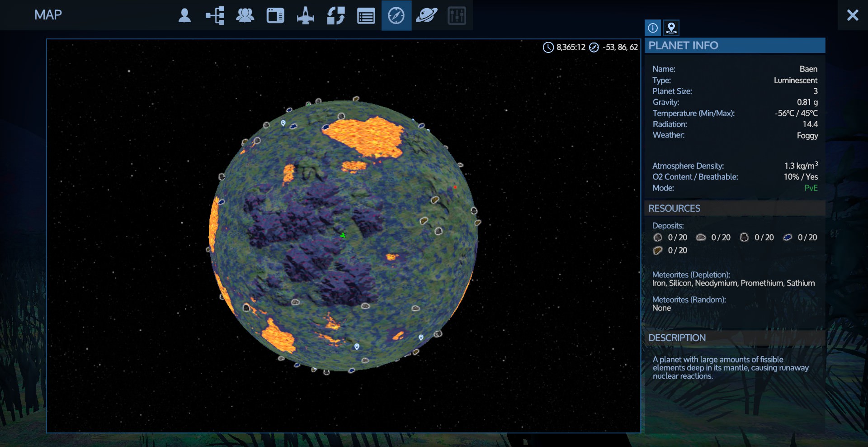Image resolution: width=868 pixels, height=447 pixels.
Task: Click the Iron, Silicon, Neodymium, Promethium, Sathium list
Action: tap(733, 283)
